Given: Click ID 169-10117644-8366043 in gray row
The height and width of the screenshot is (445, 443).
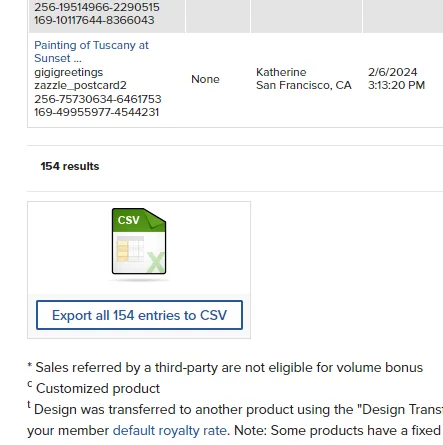Looking at the screenshot, I should [x=94, y=20].
